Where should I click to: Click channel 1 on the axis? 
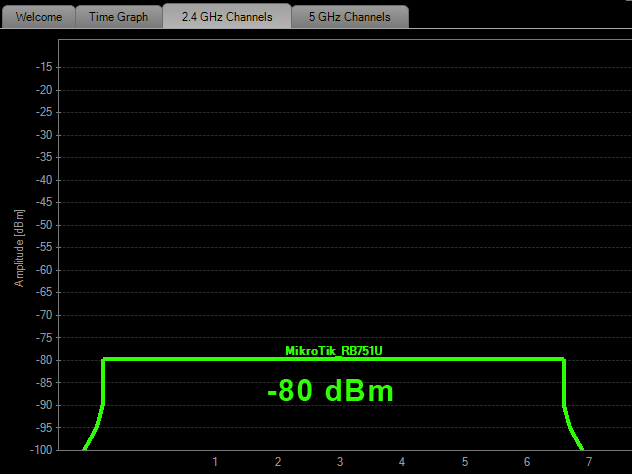[x=215, y=462]
